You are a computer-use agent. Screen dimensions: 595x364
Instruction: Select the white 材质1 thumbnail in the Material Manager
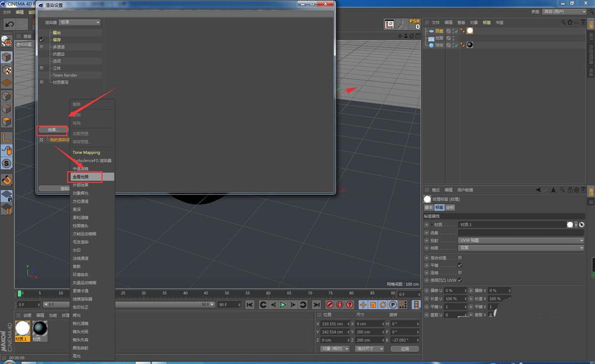pyautogui.click(x=22, y=328)
